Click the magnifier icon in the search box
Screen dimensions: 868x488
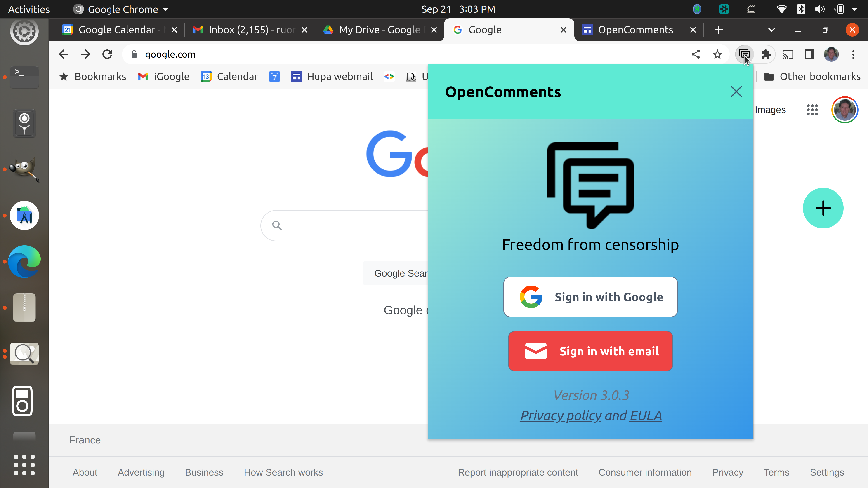(277, 225)
